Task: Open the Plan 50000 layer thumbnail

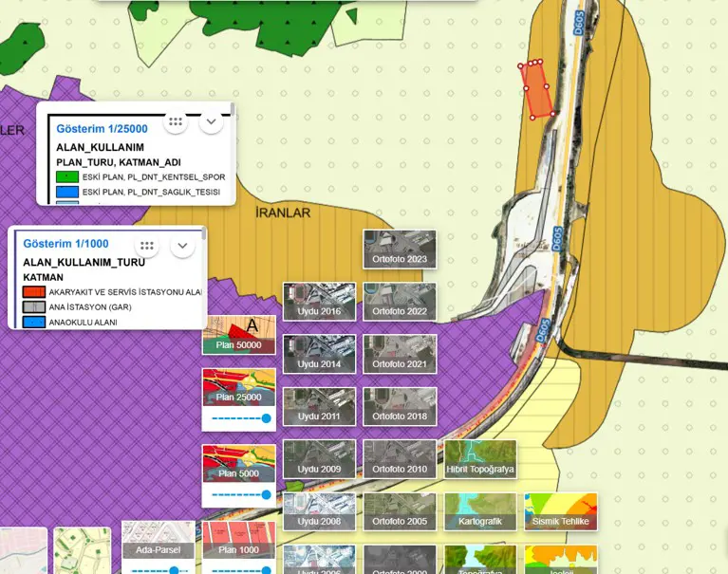Action: click(239, 335)
